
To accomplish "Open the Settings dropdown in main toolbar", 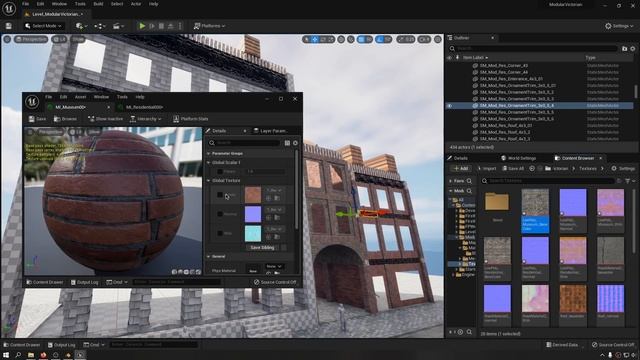I will pos(619,26).
